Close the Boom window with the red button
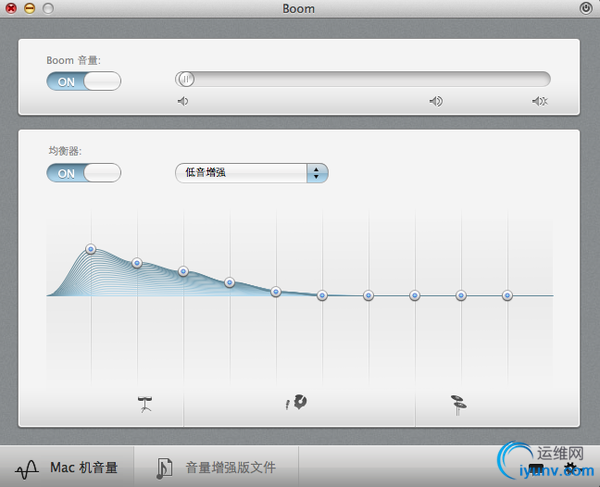 point(11,8)
